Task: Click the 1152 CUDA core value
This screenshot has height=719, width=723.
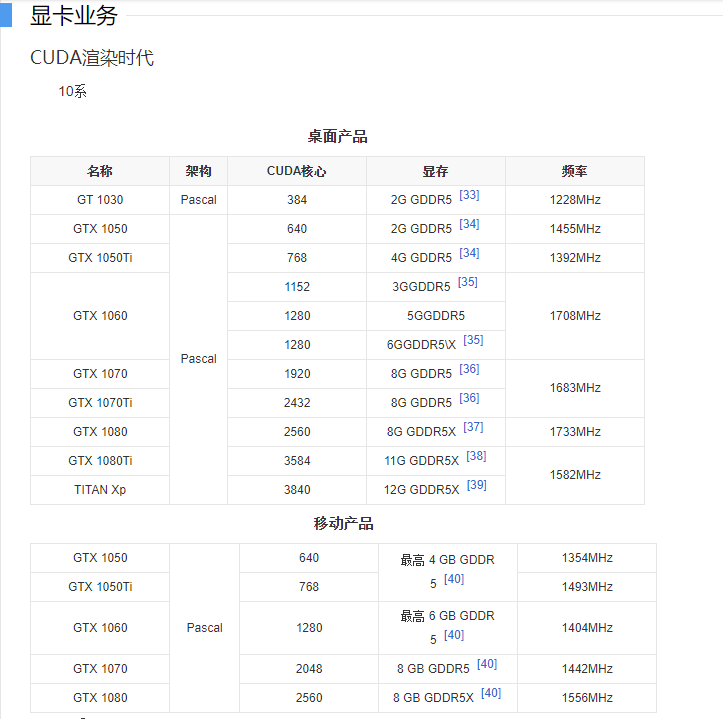Action: click(297, 287)
